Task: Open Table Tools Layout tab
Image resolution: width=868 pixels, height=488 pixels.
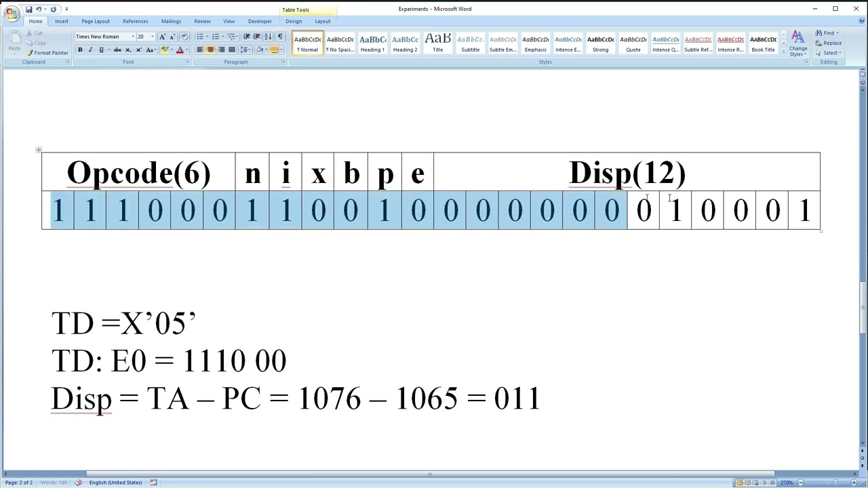Action: [x=323, y=21]
